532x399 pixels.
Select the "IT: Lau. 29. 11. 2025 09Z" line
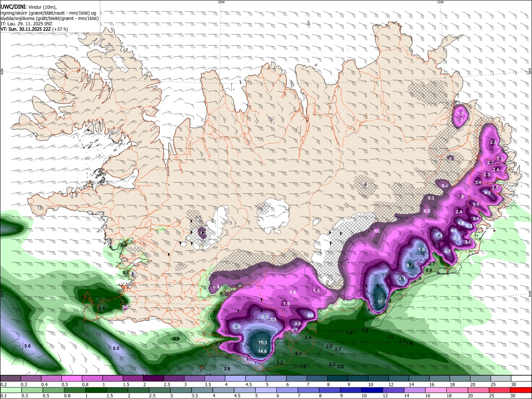[x=27, y=24]
